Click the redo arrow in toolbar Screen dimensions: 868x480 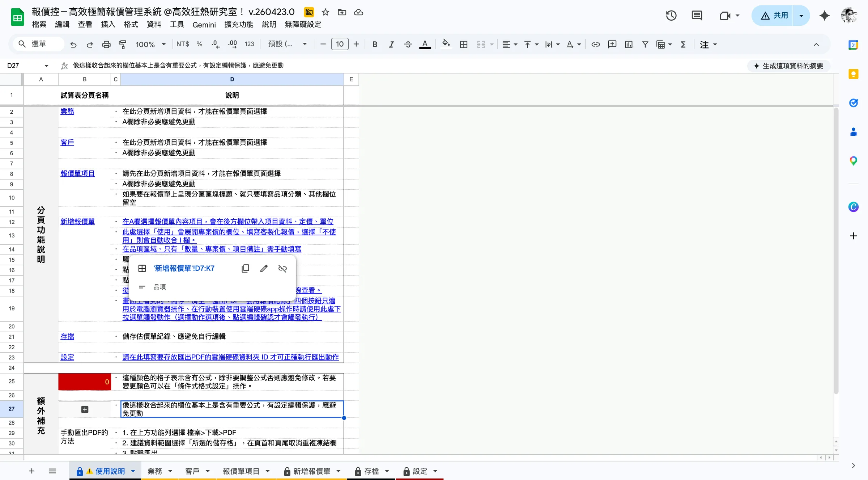[90, 45]
